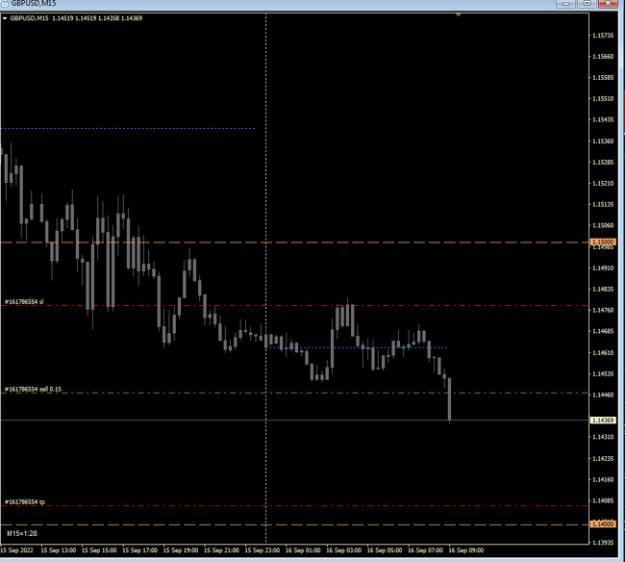Click the 1.14310 price axis label
Image resolution: width=625 pixels, height=562 pixels.
pyautogui.click(x=603, y=437)
